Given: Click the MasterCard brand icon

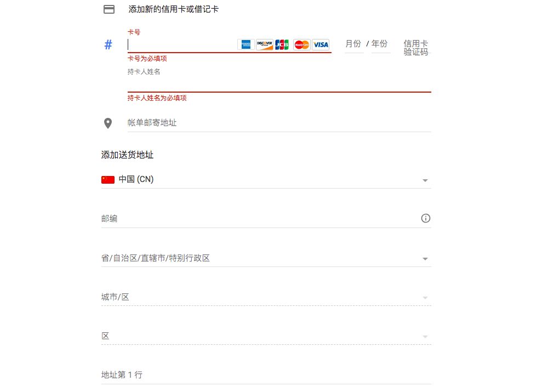Looking at the screenshot, I should [300, 44].
